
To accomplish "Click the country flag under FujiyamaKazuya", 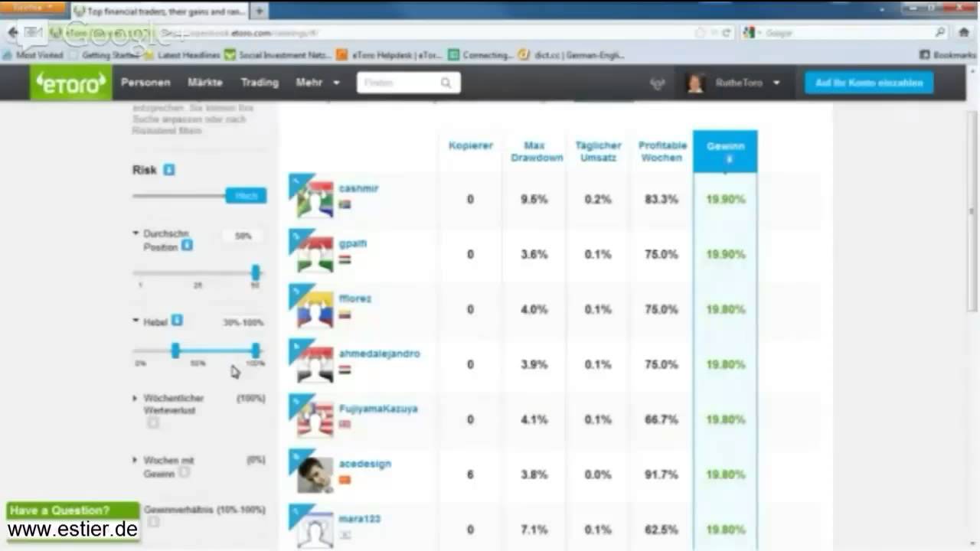I will pos(345,425).
